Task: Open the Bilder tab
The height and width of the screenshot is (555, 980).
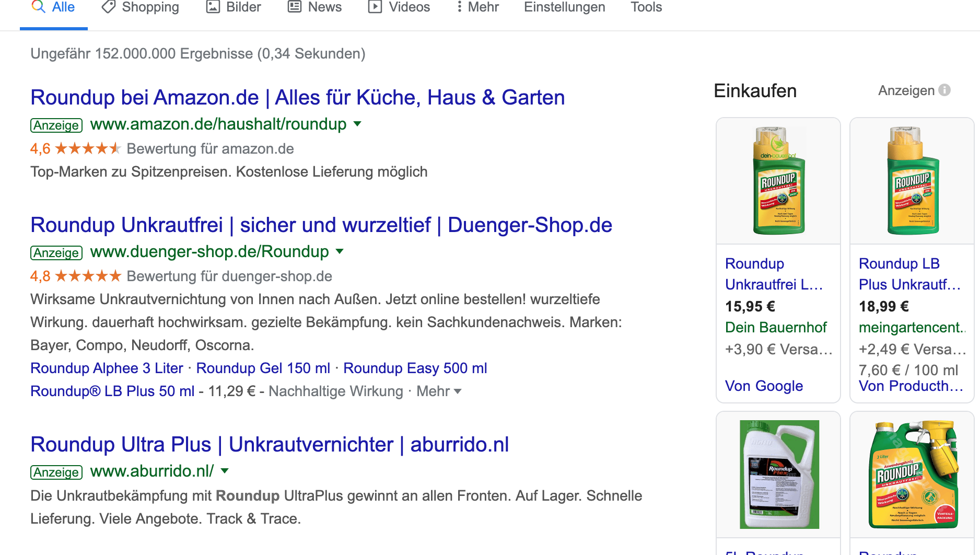Action: click(234, 7)
